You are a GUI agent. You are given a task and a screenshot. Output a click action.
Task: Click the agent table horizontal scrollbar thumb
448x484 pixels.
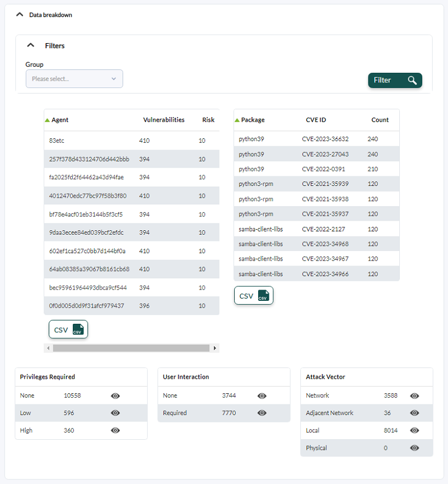tap(131, 348)
